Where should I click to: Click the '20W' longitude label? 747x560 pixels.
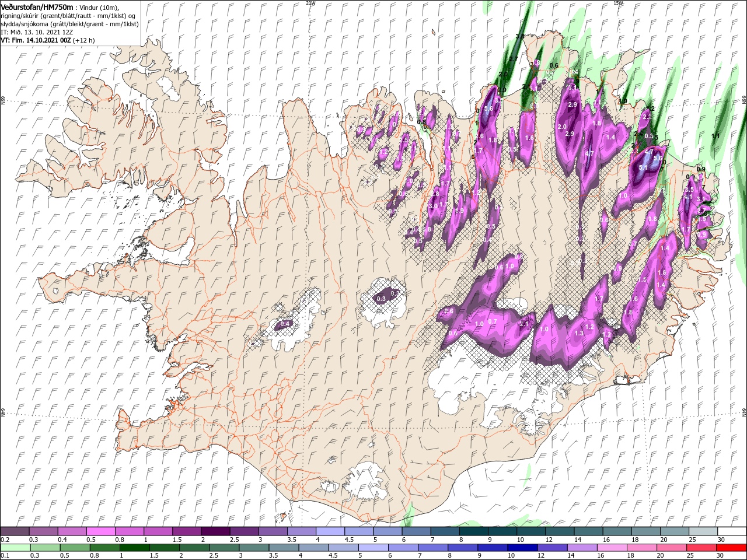coord(310,3)
